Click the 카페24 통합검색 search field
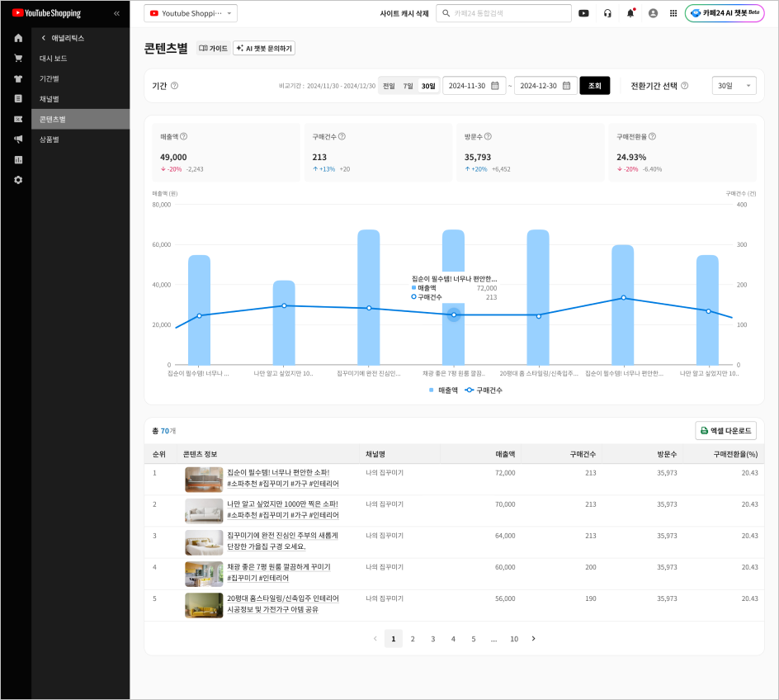 pyautogui.click(x=503, y=13)
